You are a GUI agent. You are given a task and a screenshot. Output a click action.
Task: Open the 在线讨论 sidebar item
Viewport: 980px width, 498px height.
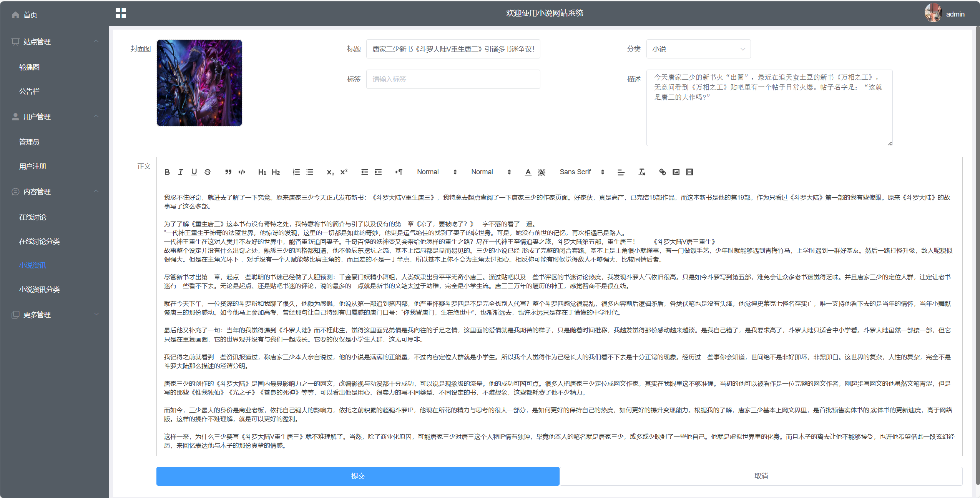(x=32, y=217)
